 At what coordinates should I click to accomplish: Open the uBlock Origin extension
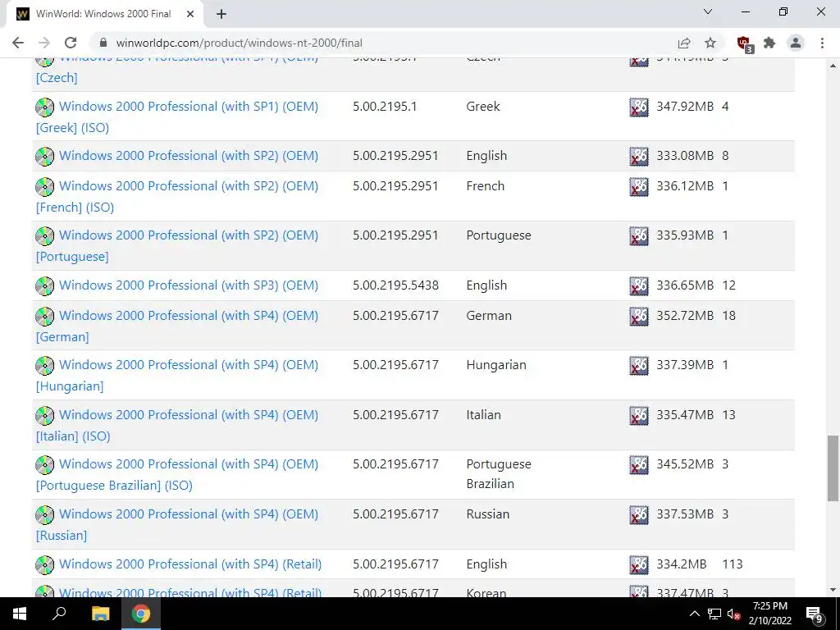tap(744, 44)
